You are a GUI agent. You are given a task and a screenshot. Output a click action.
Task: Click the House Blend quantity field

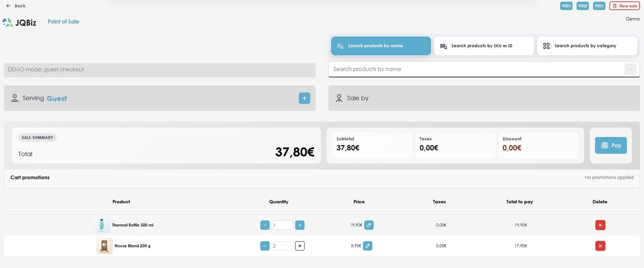[x=282, y=246]
